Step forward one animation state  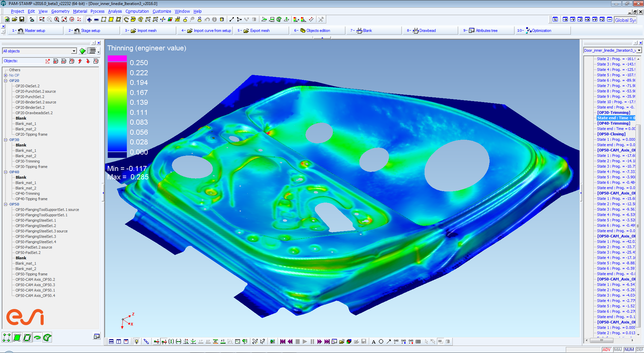point(320,342)
